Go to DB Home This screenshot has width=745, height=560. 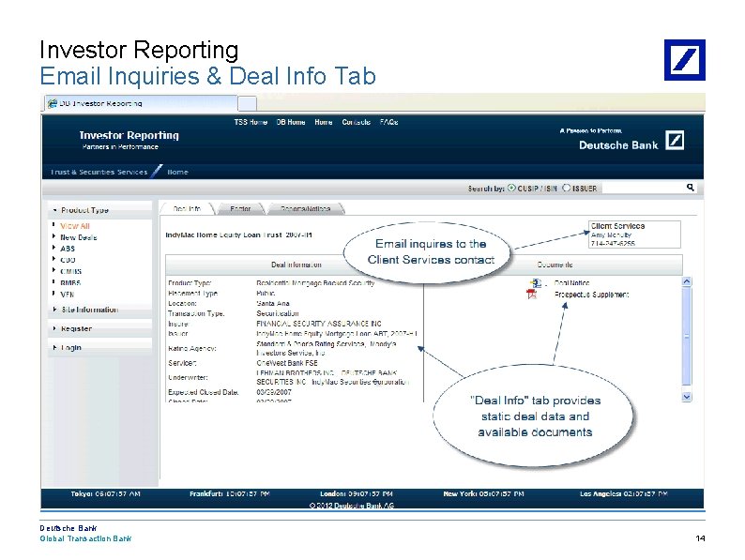point(291,122)
